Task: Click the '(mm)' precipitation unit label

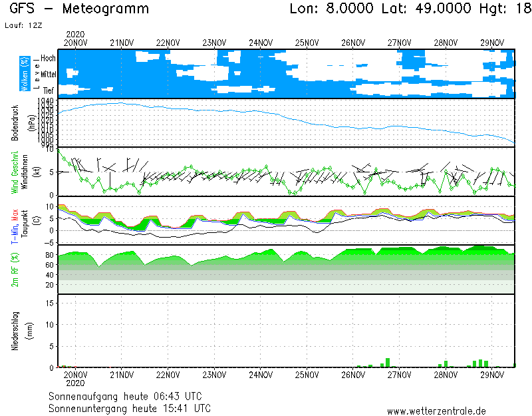Action: pos(30,331)
